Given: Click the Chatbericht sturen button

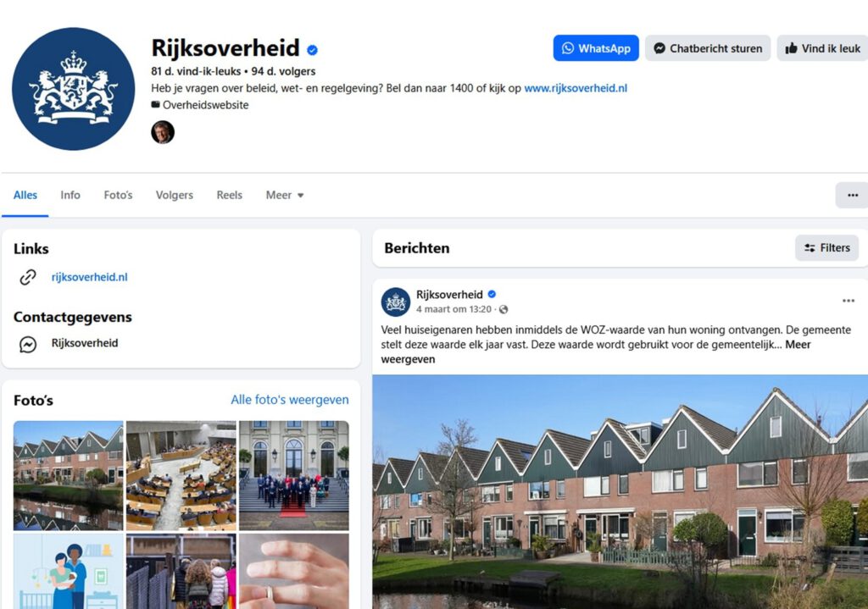Looking at the screenshot, I should [x=708, y=48].
